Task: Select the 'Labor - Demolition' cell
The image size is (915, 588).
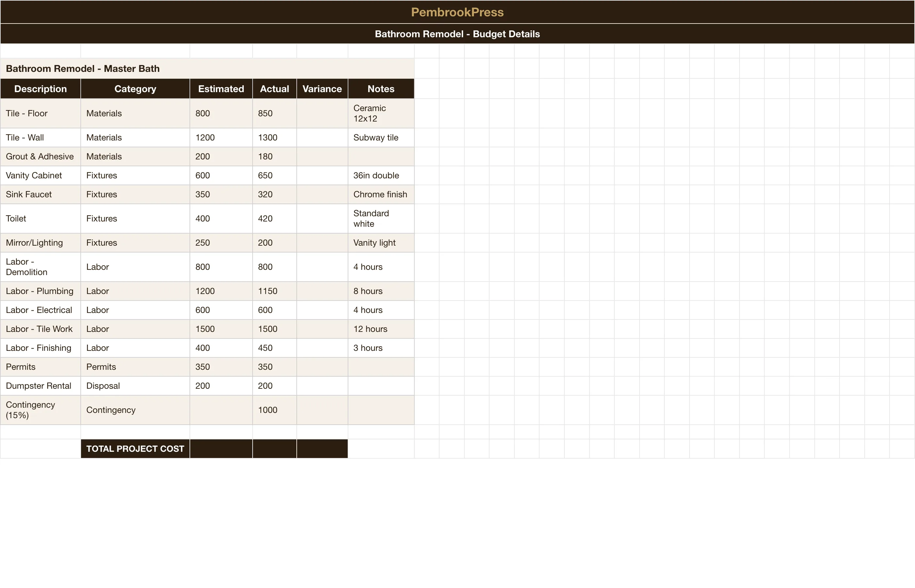Action: point(41,267)
